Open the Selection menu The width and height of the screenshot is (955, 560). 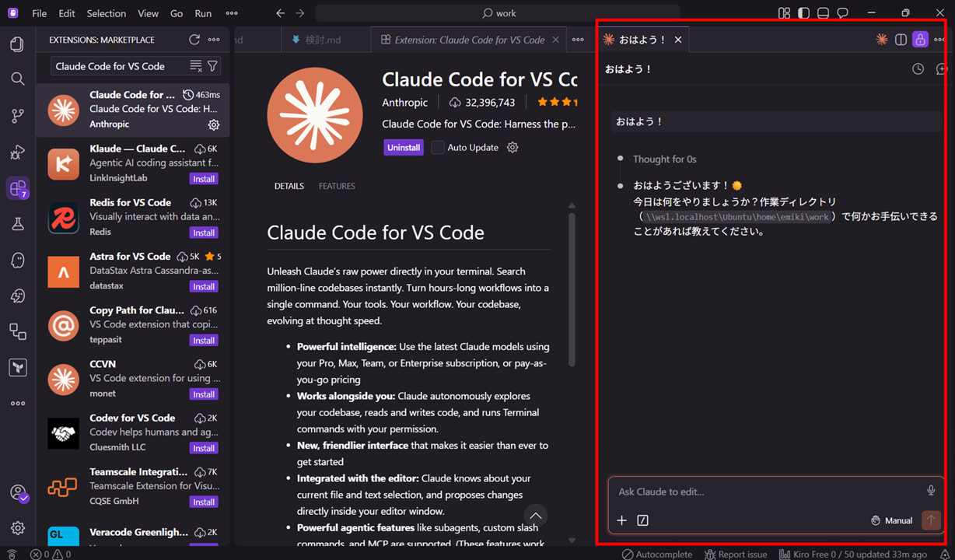pos(107,13)
